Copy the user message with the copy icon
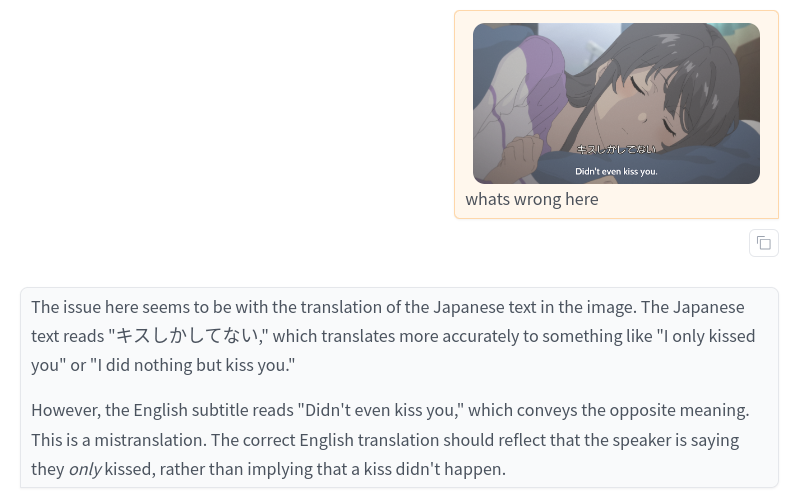Screen dimensions: 791x494 pos(763,243)
